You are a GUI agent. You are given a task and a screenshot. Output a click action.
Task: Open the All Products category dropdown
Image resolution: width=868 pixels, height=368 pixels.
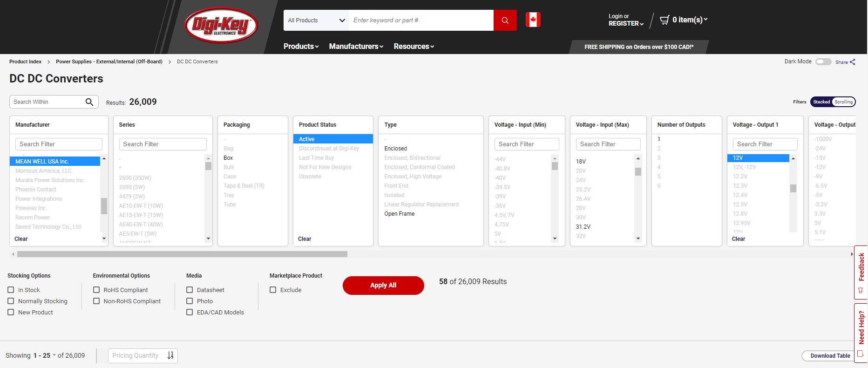click(x=316, y=20)
